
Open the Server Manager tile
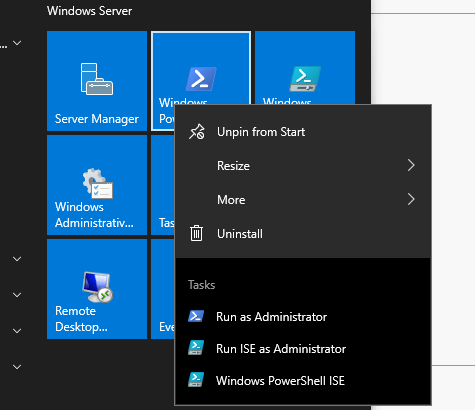tap(97, 81)
